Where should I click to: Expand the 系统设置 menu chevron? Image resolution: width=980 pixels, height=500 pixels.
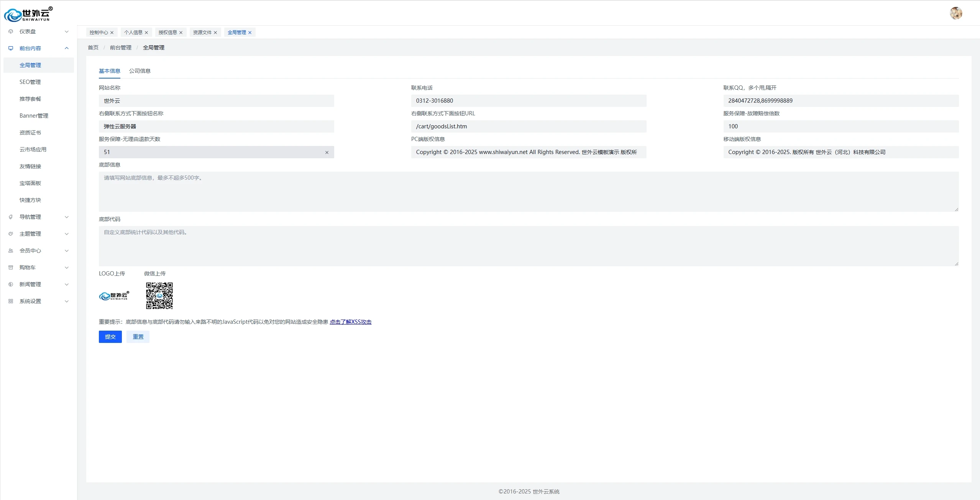(67, 301)
